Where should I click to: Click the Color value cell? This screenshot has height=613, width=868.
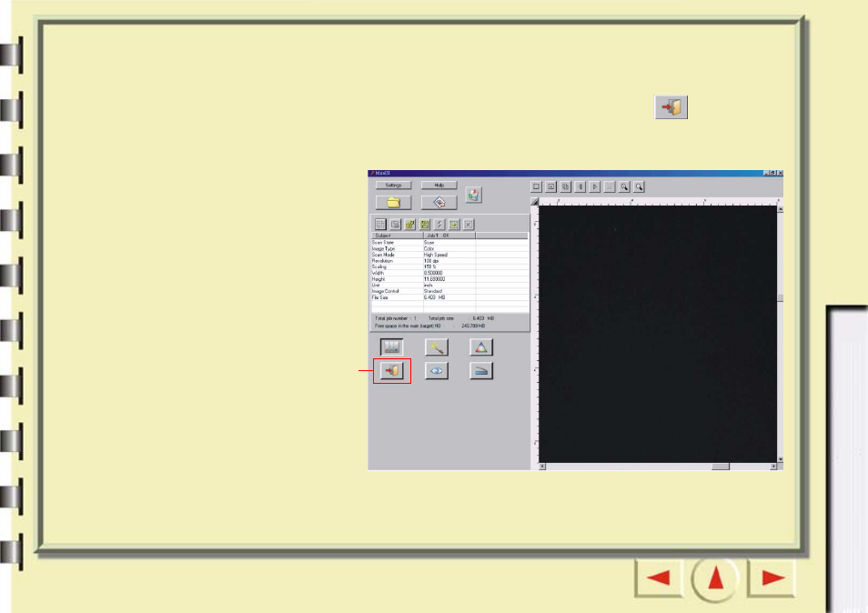(x=429, y=248)
